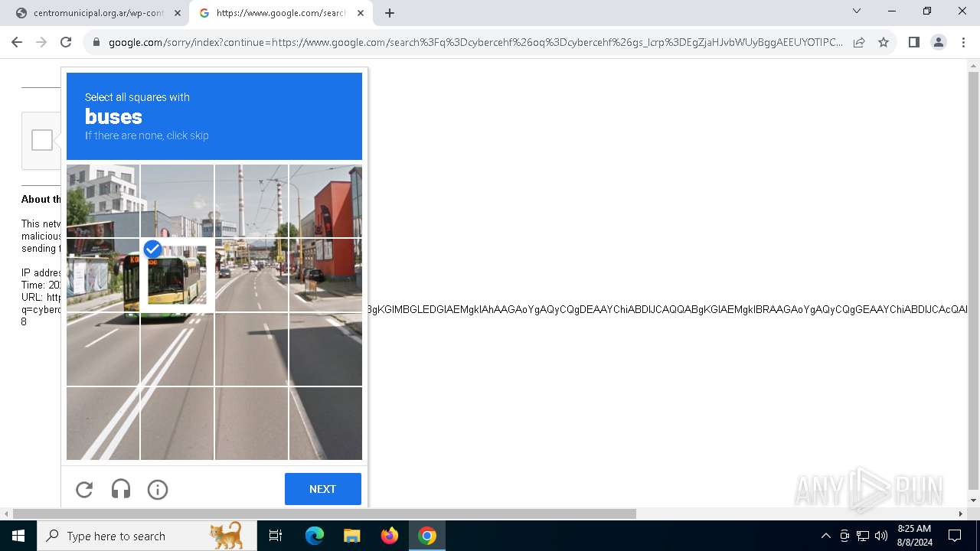Expand the tab search dropdown
Screen dimensions: 980x551
tap(857, 11)
